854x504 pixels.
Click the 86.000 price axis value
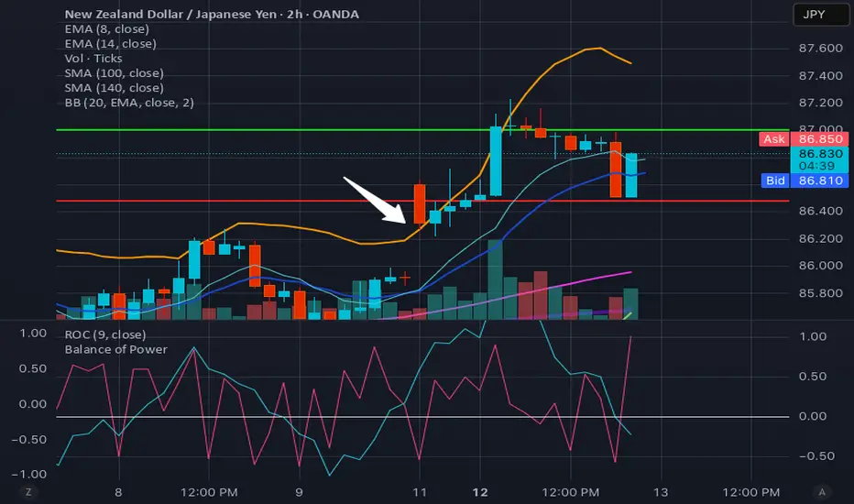pyautogui.click(x=820, y=266)
